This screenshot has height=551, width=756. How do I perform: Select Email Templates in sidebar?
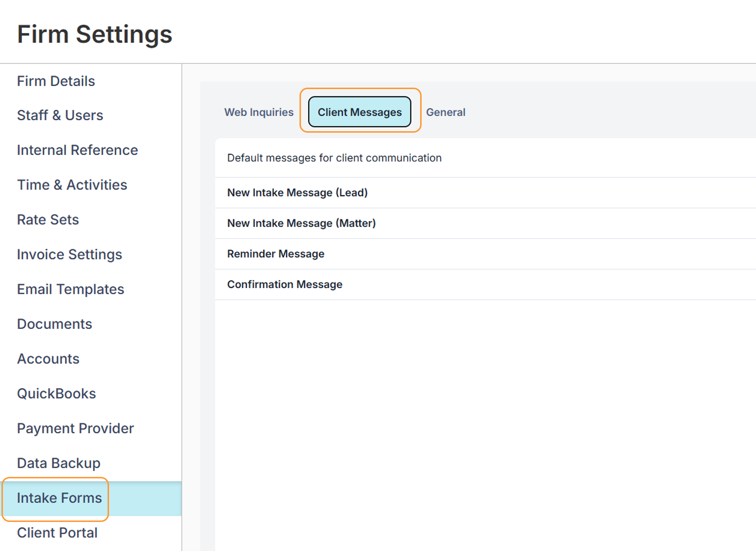(70, 290)
